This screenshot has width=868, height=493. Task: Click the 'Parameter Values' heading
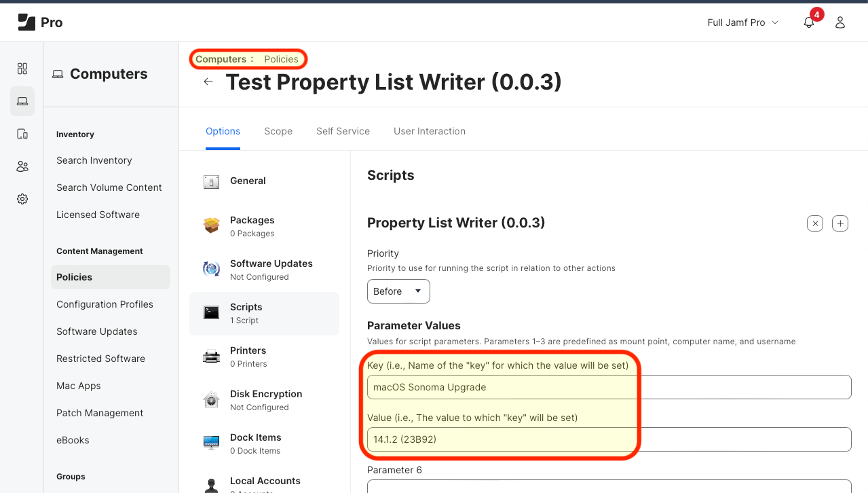point(414,325)
